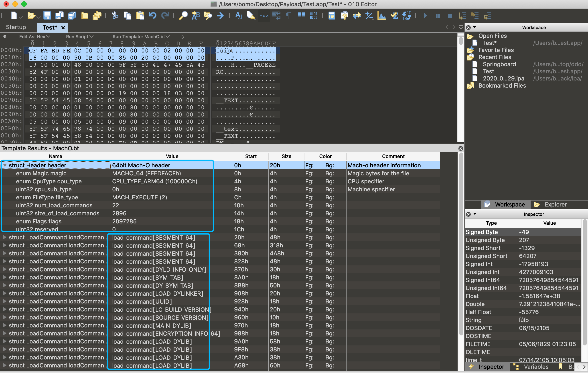Click the run template triangle button
The image size is (588, 373).
[183, 37]
